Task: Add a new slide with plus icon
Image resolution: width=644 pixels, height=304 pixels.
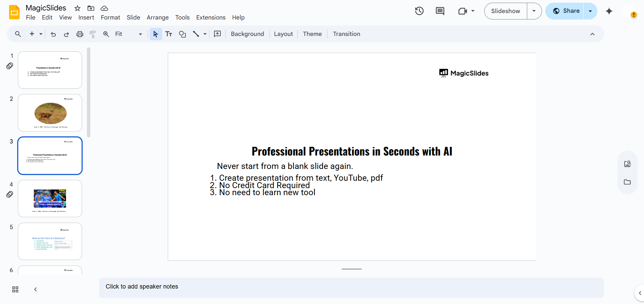Action: (x=32, y=34)
